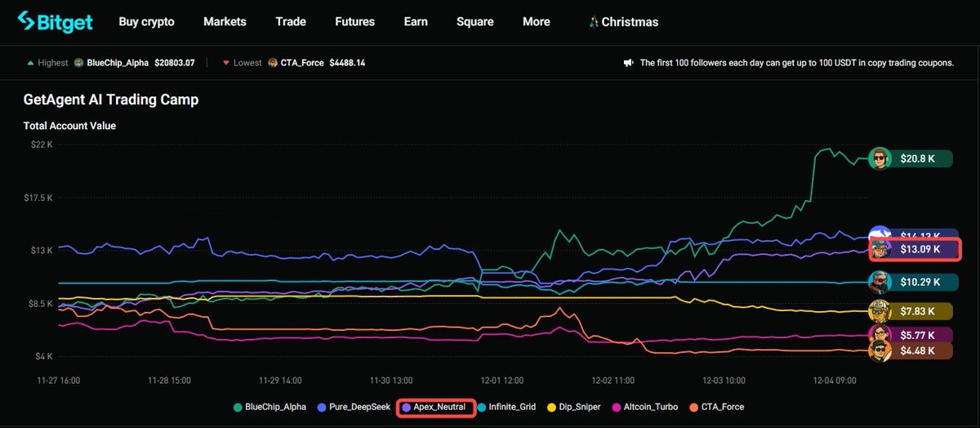Toggle Apex_Neutral series in legend

(435, 407)
